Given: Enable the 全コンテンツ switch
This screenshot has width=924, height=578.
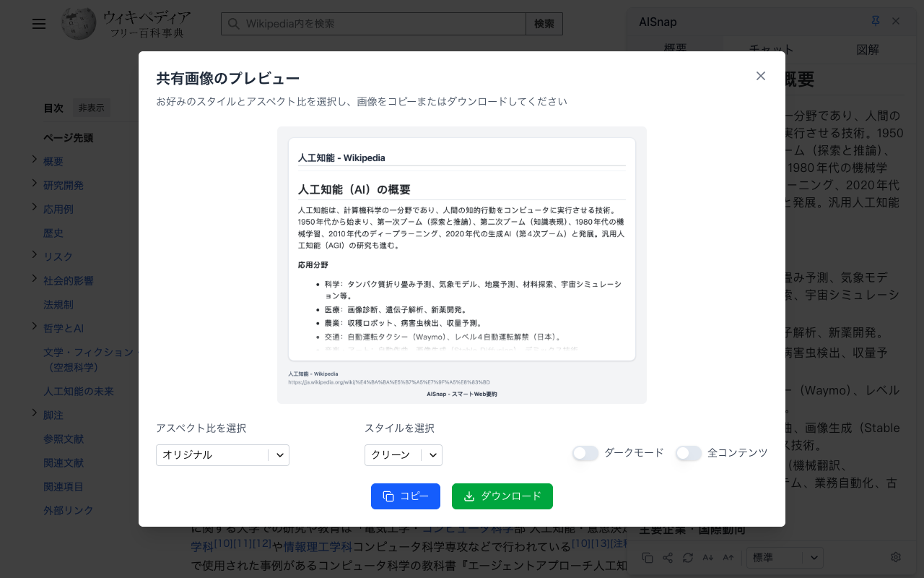Looking at the screenshot, I should (x=689, y=453).
